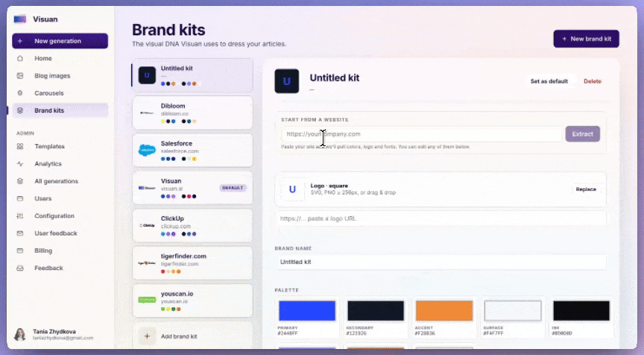Image resolution: width=644 pixels, height=355 pixels.
Task: Click the Brand kits stack icon
Action: 19,110
